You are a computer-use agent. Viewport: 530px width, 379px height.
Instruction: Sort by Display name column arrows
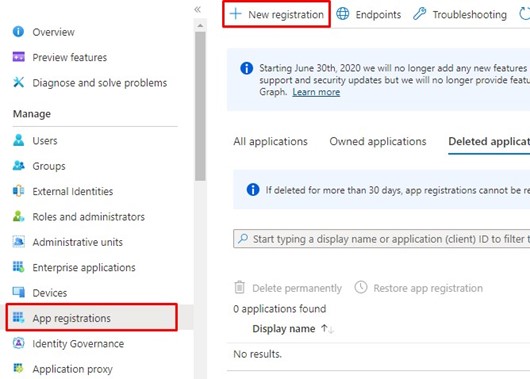(x=327, y=329)
